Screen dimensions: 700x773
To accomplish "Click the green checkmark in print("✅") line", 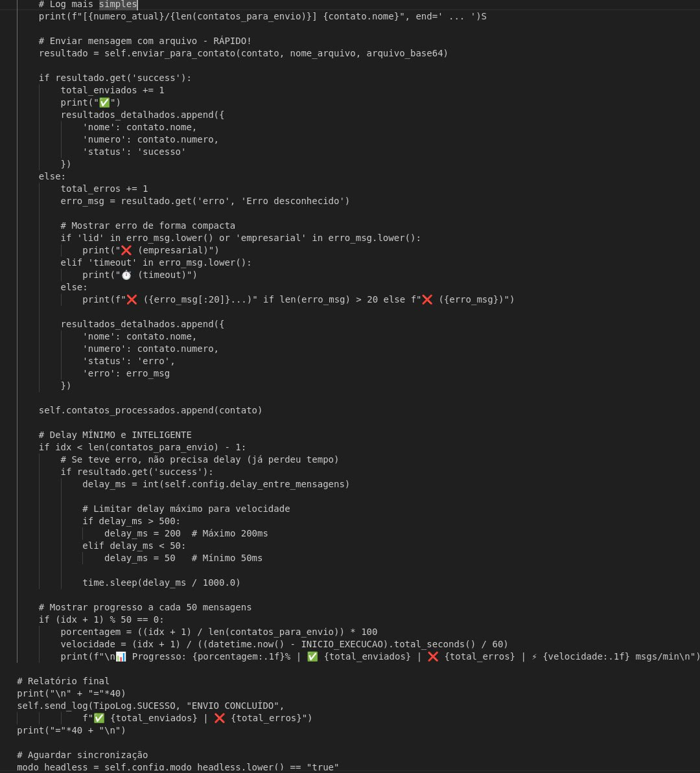I will point(104,102).
